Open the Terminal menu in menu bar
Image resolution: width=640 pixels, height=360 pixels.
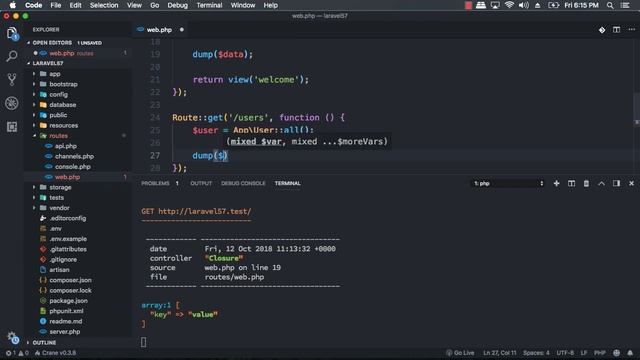pos(209,5)
